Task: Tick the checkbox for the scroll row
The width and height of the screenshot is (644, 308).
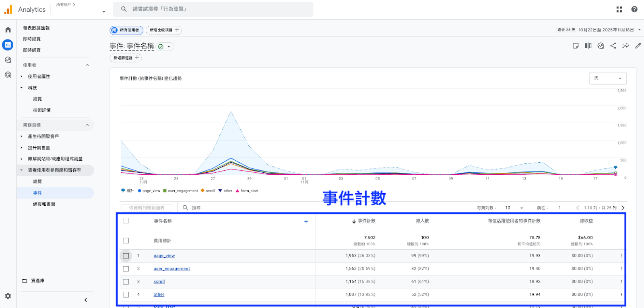Action: tap(126, 281)
